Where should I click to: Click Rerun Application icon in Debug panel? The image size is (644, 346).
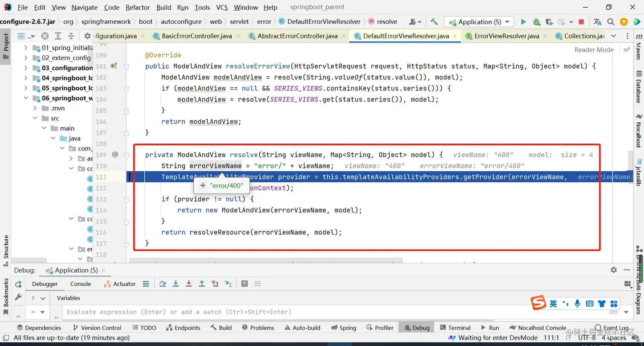(x=18, y=284)
